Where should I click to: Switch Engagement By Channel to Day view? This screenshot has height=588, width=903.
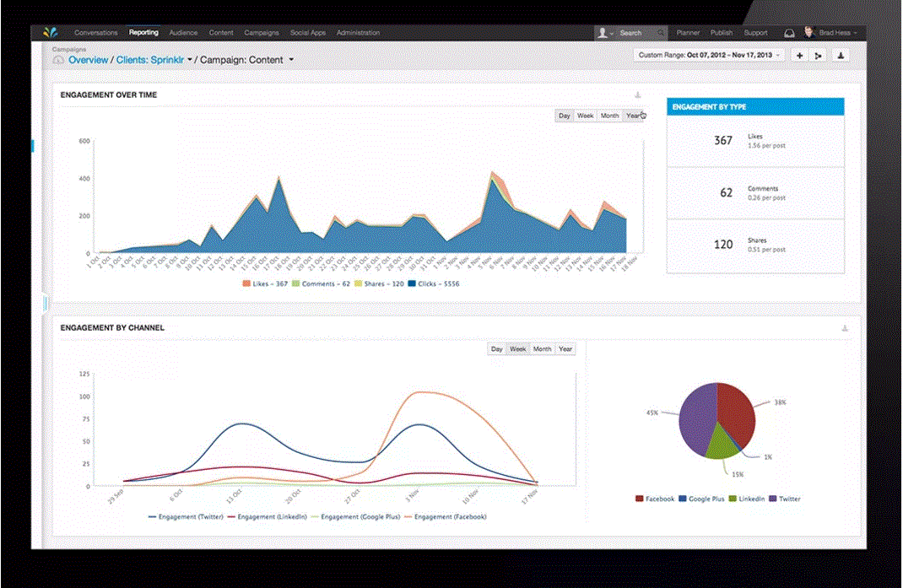click(x=497, y=348)
